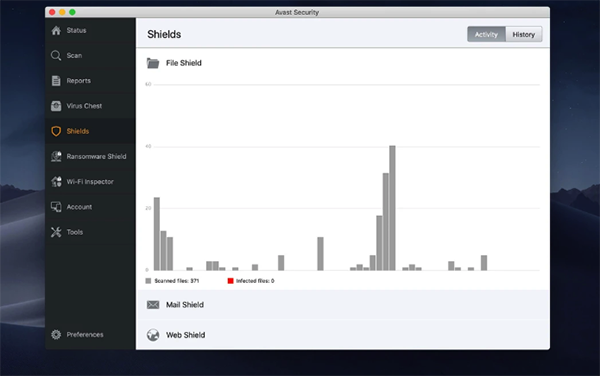Click the tallest bar in File Shield chart
The height and width of the screenshot is (376, 600).
[392, 208]
